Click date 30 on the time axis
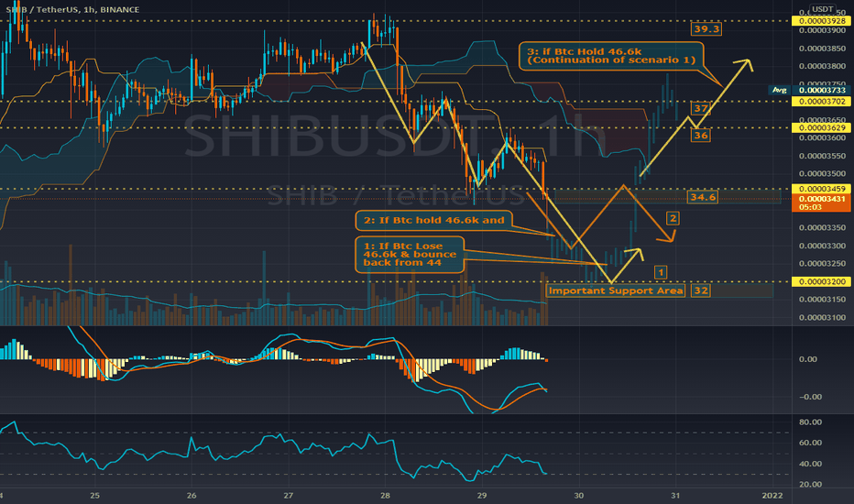This screenshot has height=504, width=854. tap(578, 495)
